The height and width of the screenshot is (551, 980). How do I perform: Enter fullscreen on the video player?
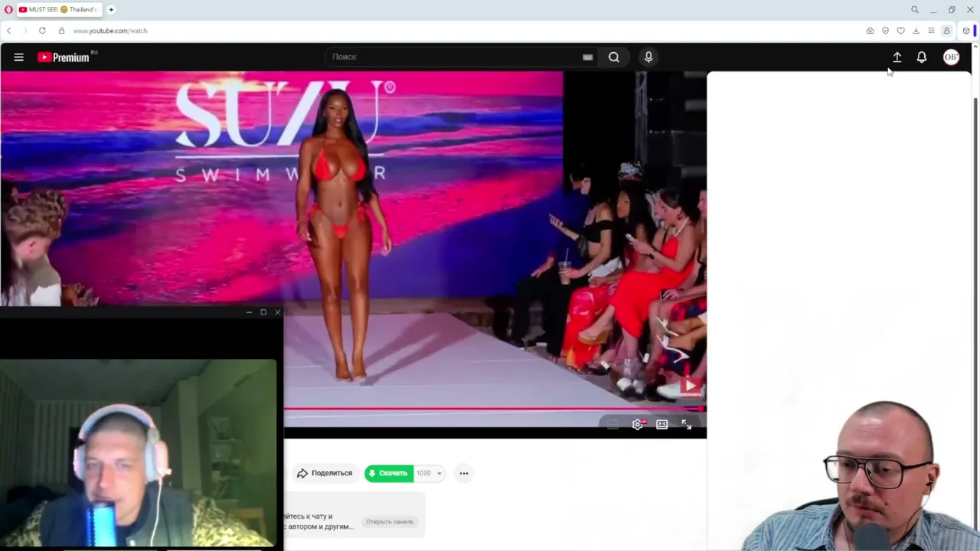click(687, 424)
